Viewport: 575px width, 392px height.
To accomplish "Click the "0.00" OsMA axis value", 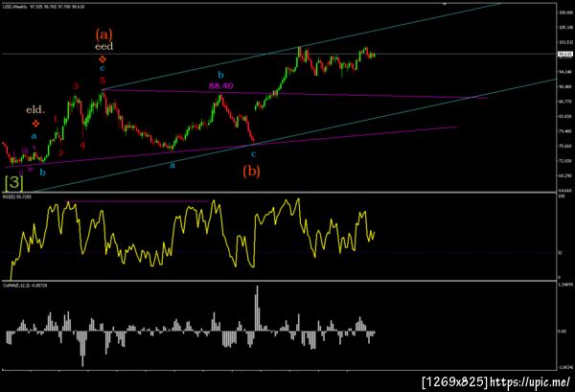I will pos(562,332).
